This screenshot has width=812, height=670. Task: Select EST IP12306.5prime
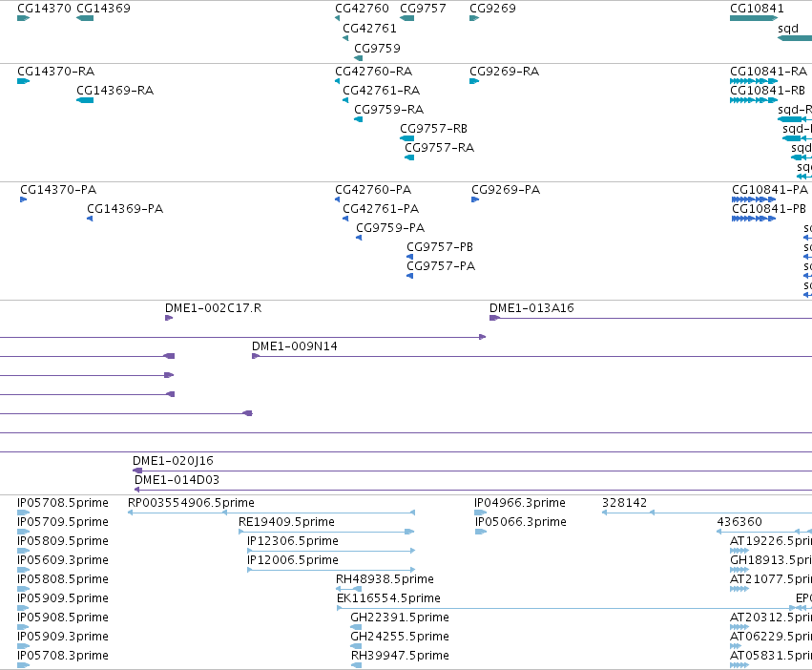tap(293, 541)
